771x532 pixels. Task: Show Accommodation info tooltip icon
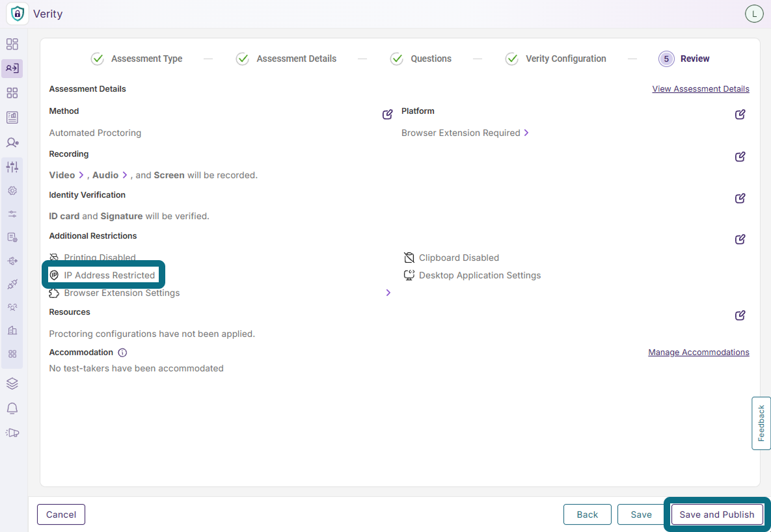pyautogui.click(x=122, y=352)
